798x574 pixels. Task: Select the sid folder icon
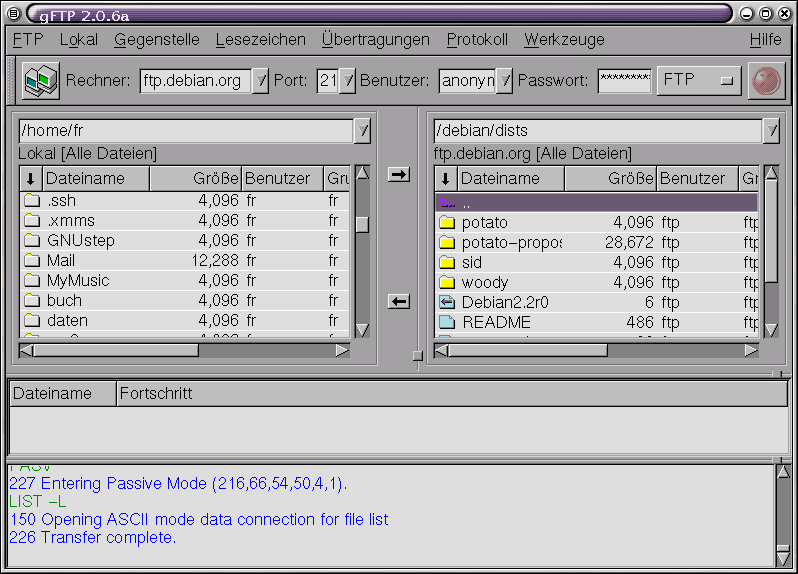point(447,263)
